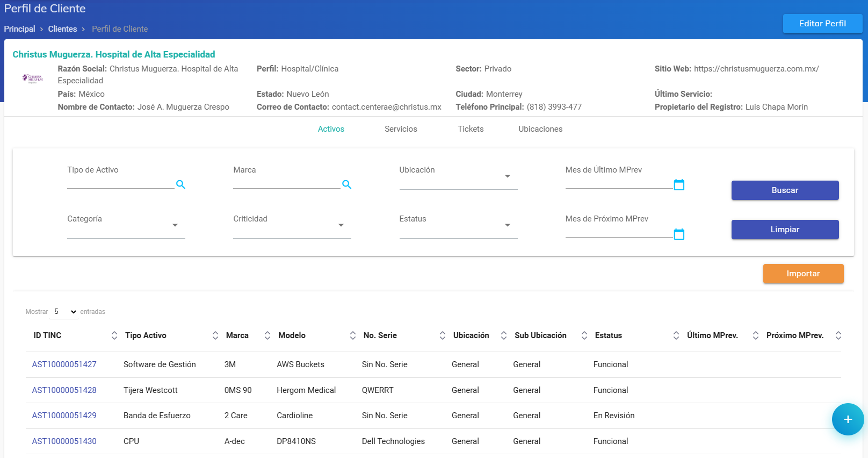
Task: Open asset link AST10000051429
Action: click(64, 416)
